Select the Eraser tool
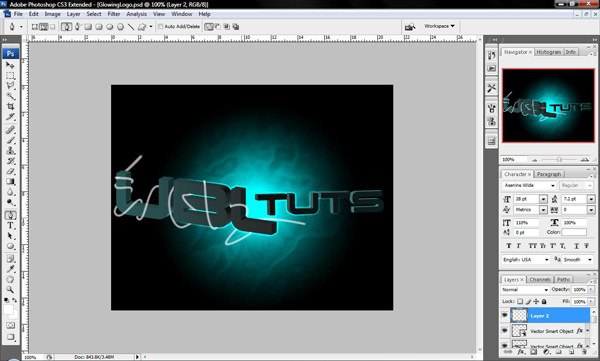The width and height of the screenshot is (600, 361). tap(10, 171)
